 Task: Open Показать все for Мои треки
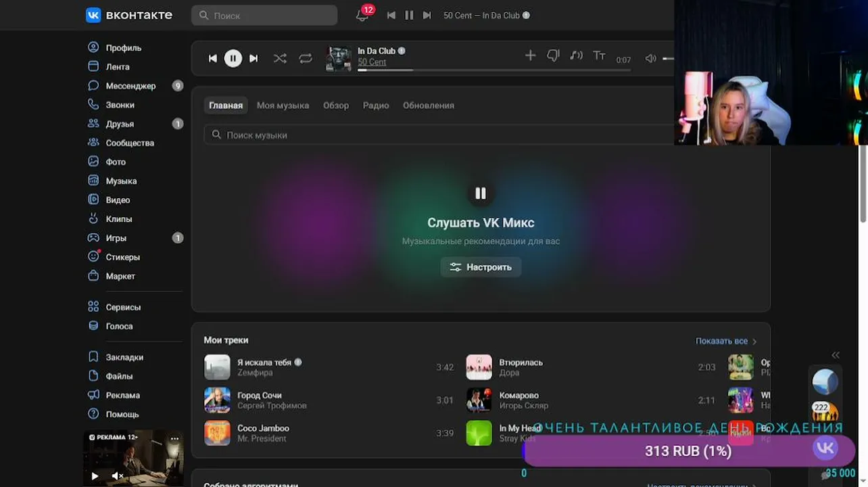[x=726, y=341]
